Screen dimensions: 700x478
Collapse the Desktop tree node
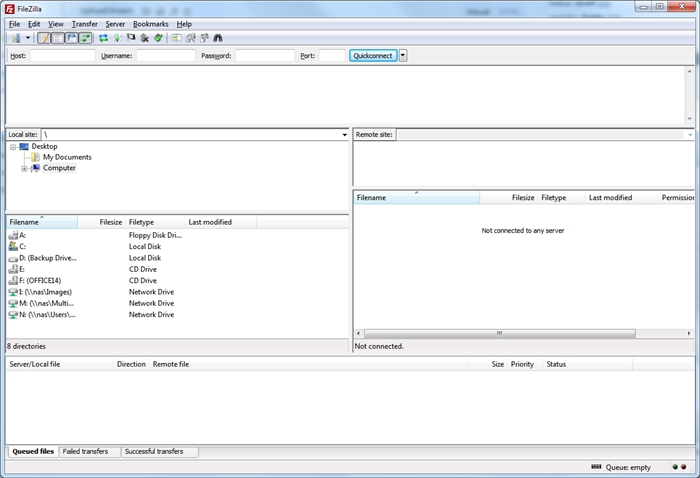13,147
